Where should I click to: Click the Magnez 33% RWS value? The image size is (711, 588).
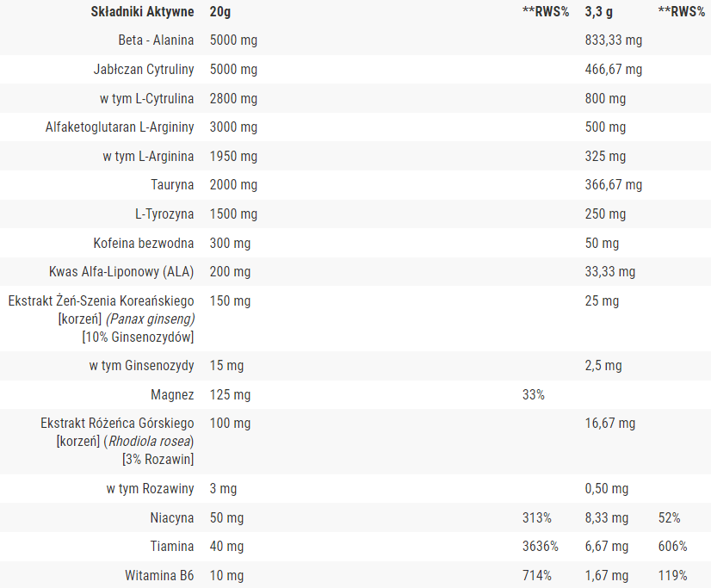pos(534,395)
